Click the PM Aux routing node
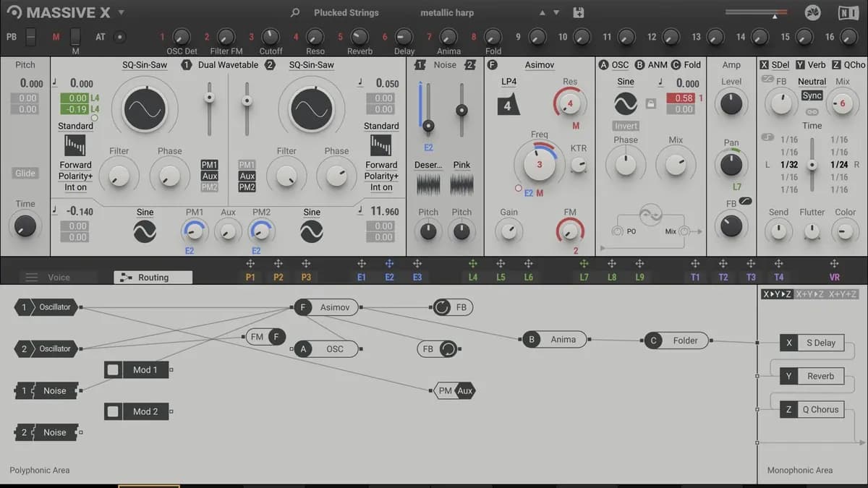The image size is (868, 488). 456,391
